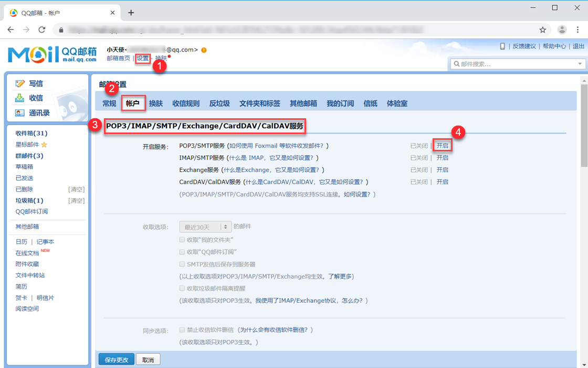This screenshot has height=368, width=588.
Task: Enable Exchange服务 via 开启 link
Action: tap(443, 170)
